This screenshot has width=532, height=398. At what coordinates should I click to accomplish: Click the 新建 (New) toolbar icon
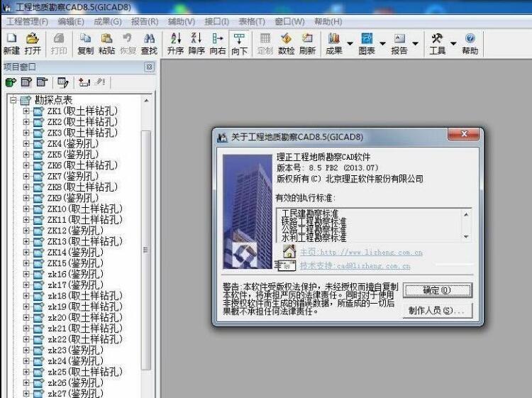point(11,38)
